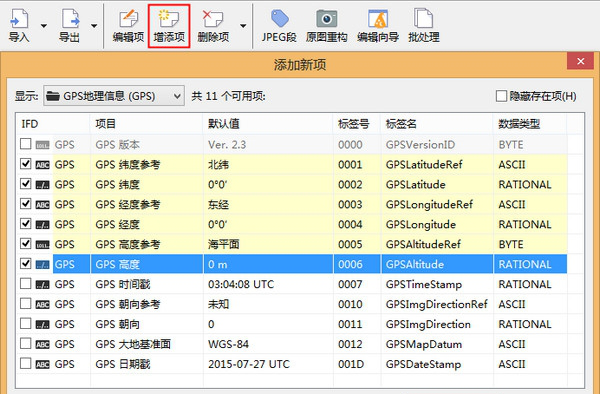Sort by the 标签号 column header
The image size is (600, 409).
click(x=357, y=124)
